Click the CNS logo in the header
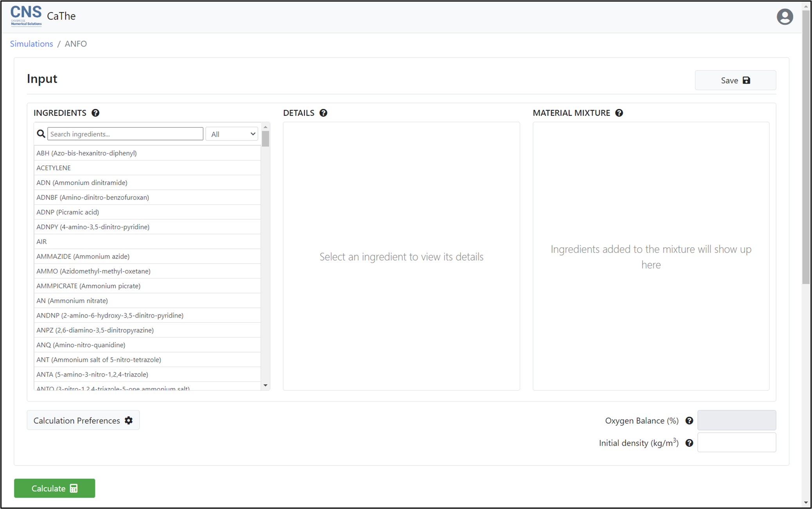Viewport: 812px width, 509px height. pos(26,16)
